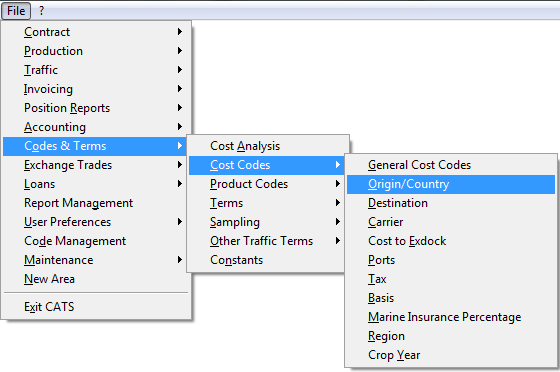Open the Terms submenu
Viewport: 560px width, 372px height.
pyautogui.click(x=267, y=203)
